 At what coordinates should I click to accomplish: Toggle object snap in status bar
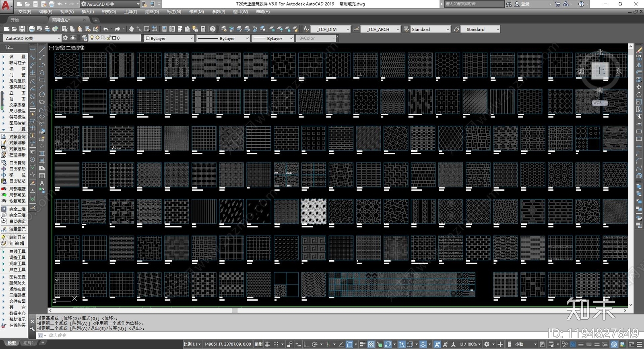pos(349,344)
